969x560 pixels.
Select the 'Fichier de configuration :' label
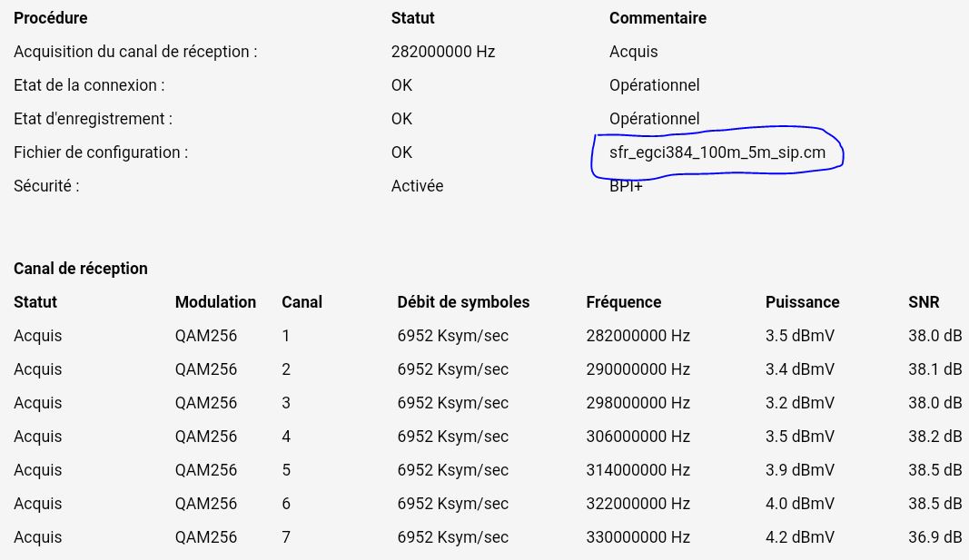(x=101, y=152)
